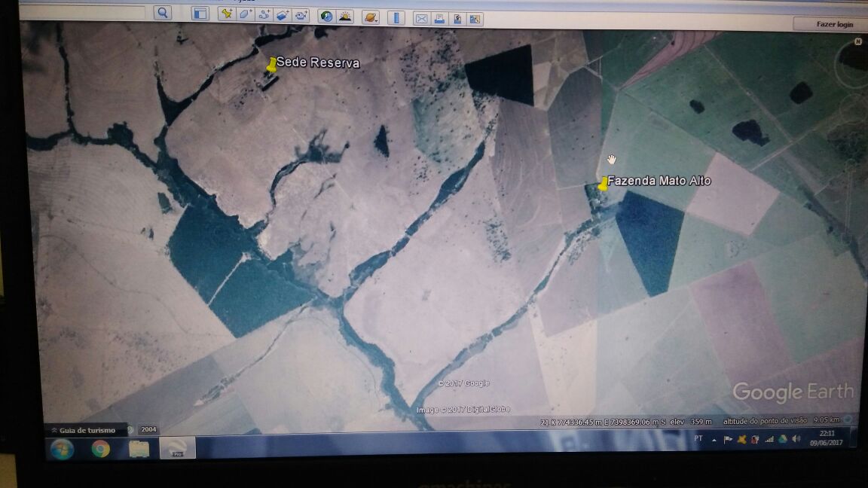
Task: Toggle the sidebar panel icon
Action: [x=200, y=14]
